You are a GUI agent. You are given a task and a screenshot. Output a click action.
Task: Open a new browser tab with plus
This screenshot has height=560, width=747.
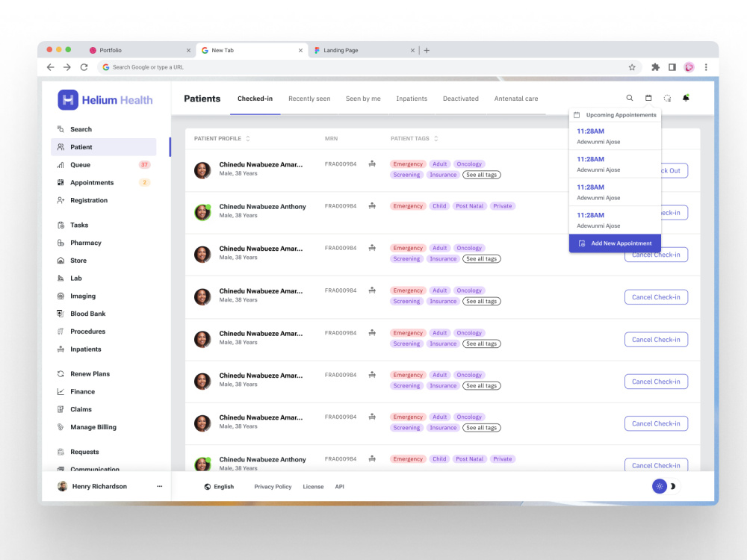427,50
